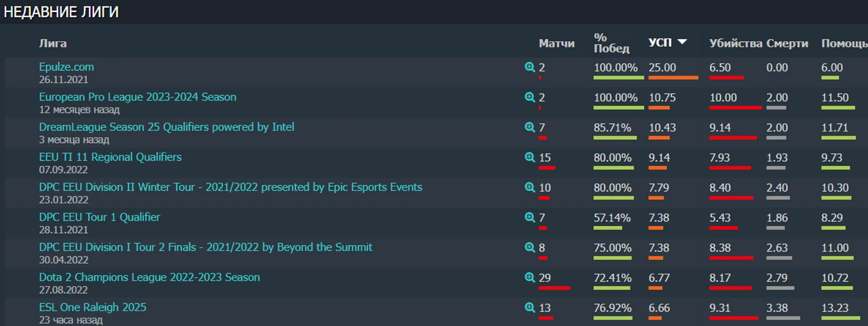Open the Epulze.com league link

pyautogui.click(x=67, y=67)
